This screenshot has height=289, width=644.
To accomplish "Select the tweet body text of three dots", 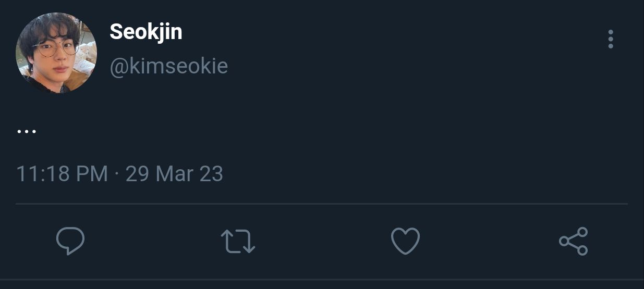I will pos(27,132).
